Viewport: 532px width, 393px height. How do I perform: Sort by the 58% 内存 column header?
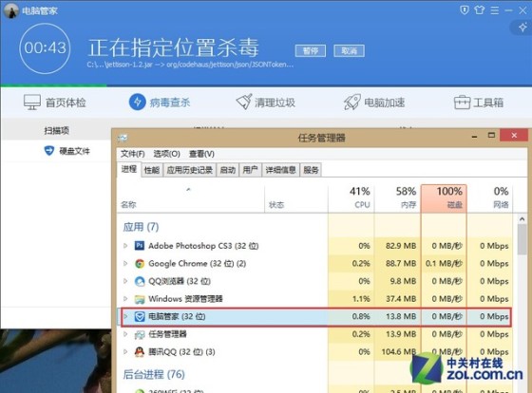point(398,198)
